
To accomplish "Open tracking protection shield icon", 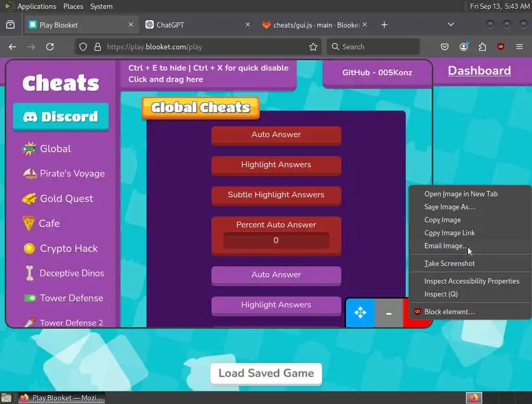I will click(x=83, y=47).
